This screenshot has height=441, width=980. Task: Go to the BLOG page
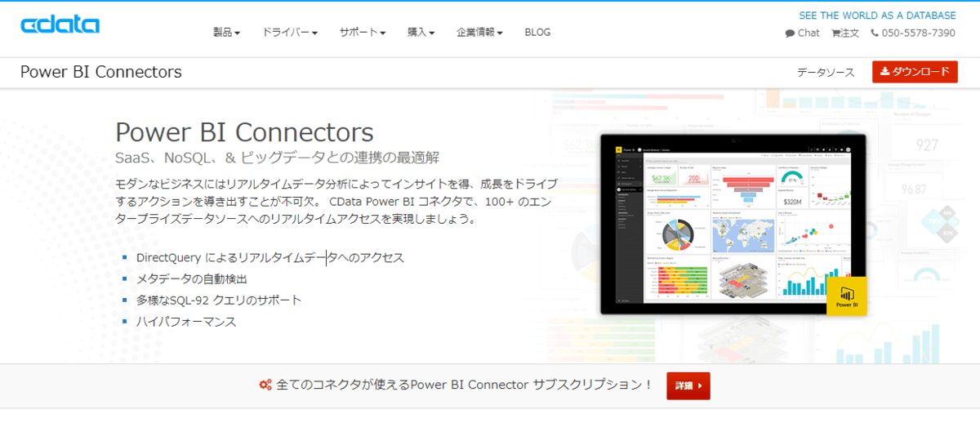(537, 33)
